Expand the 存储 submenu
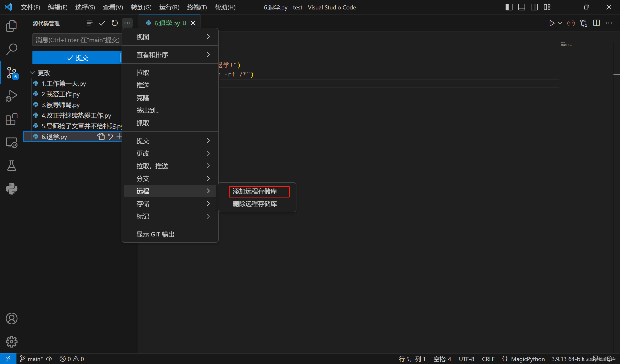This screenshot has width=620, height=364. (170, 204)
